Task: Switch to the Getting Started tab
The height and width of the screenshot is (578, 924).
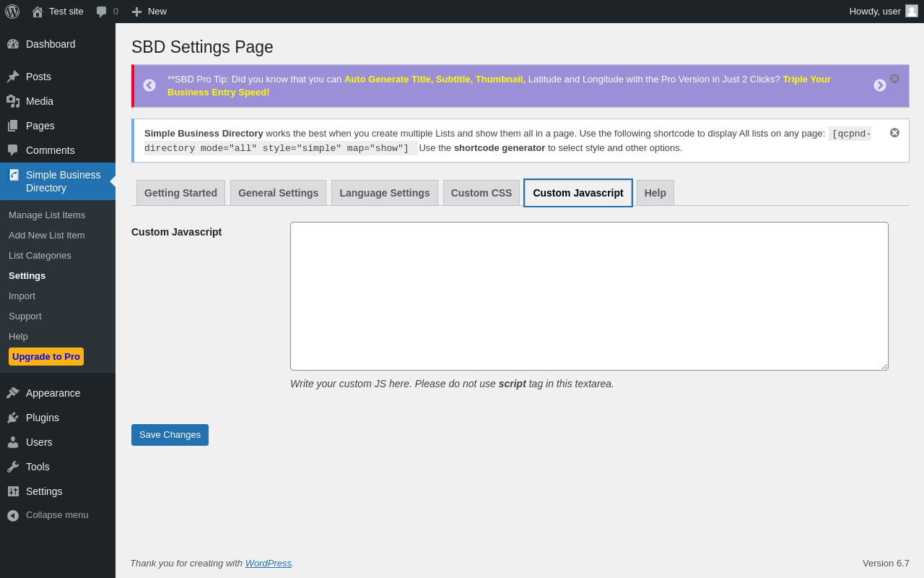Action: 180,193
